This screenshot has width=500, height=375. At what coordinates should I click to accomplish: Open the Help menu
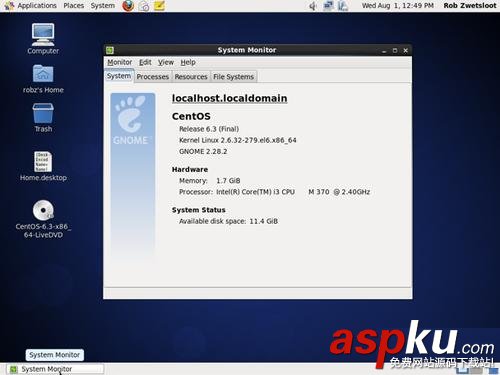coord(188,62)
